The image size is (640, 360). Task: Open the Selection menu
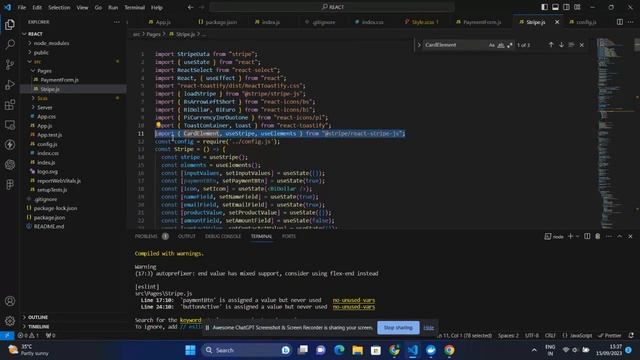point(59,7)
